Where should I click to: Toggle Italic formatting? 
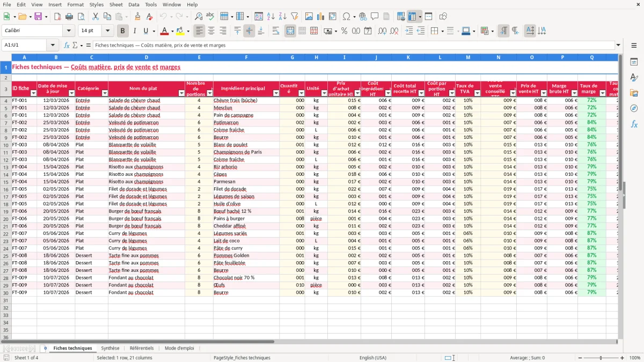click(x=135, y=31)
